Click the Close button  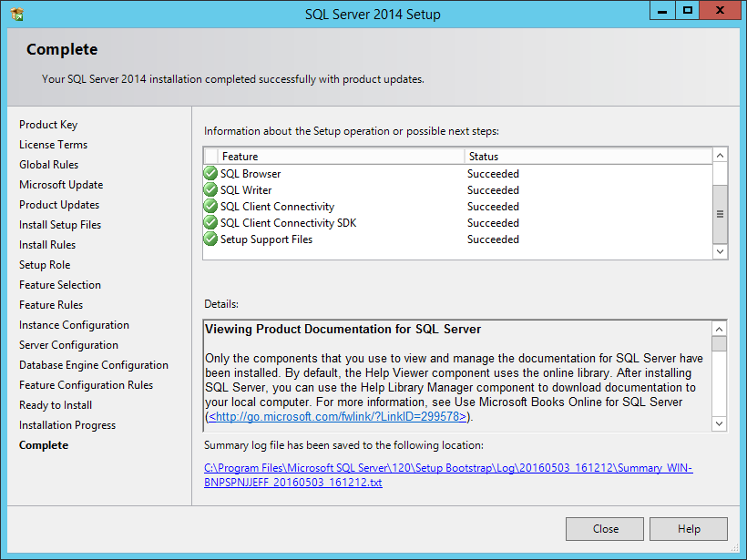pyautogui.click(x=605, y=529)
